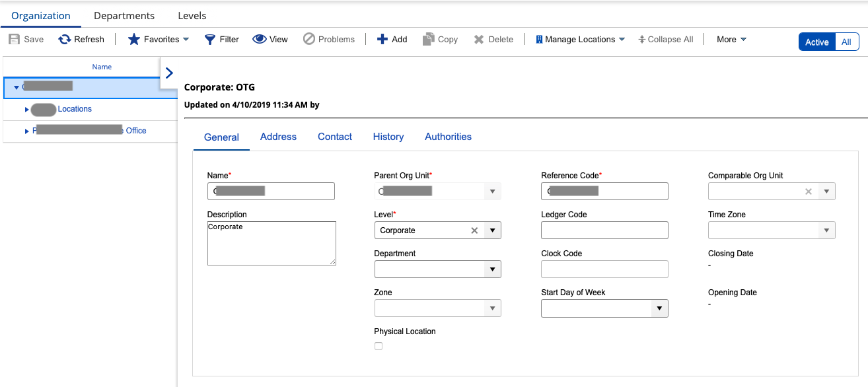
Task: Tick the Physical Location checkbox
Action: click(379, 346)
